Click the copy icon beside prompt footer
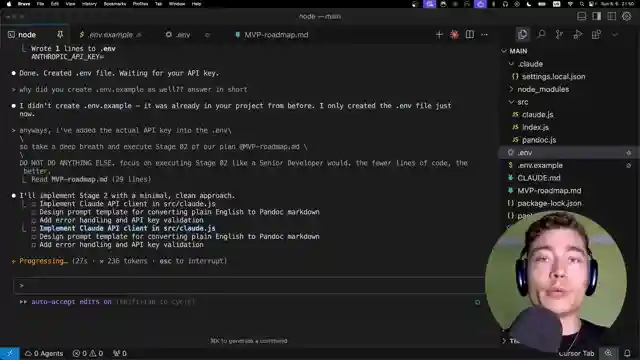This screenshot has width=640, height=360. click(x=477, y=302)
